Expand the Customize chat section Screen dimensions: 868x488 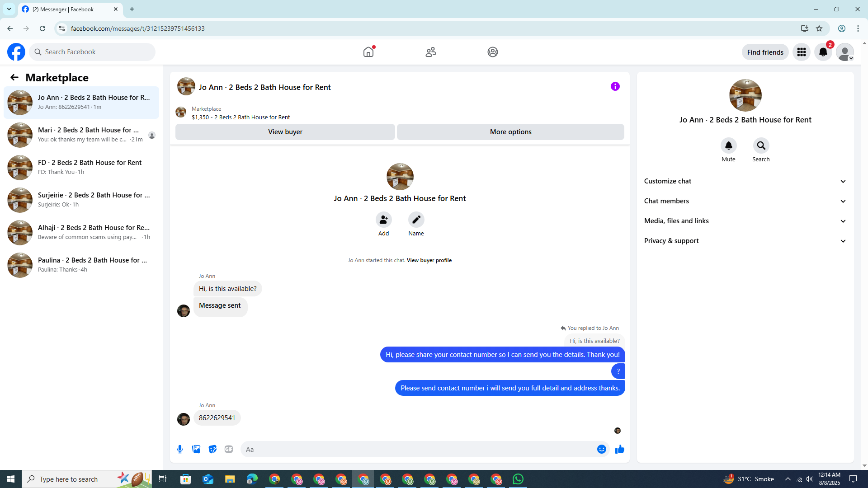745,181
